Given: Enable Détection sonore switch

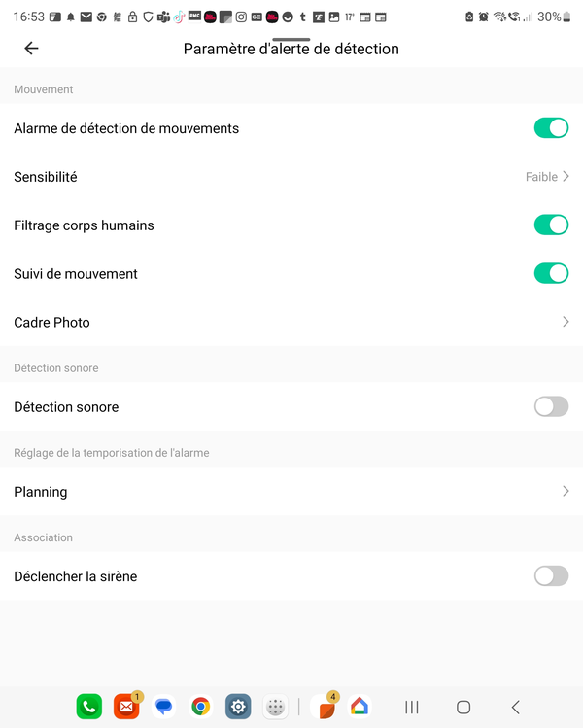Looking at the screenshot, I should click(x=551, y=406).
